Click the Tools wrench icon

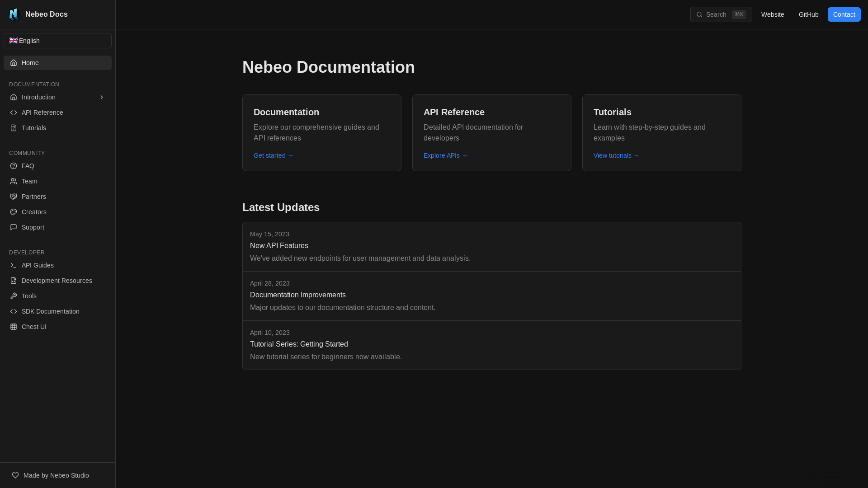pyautogui.click(x=14, y=296)
